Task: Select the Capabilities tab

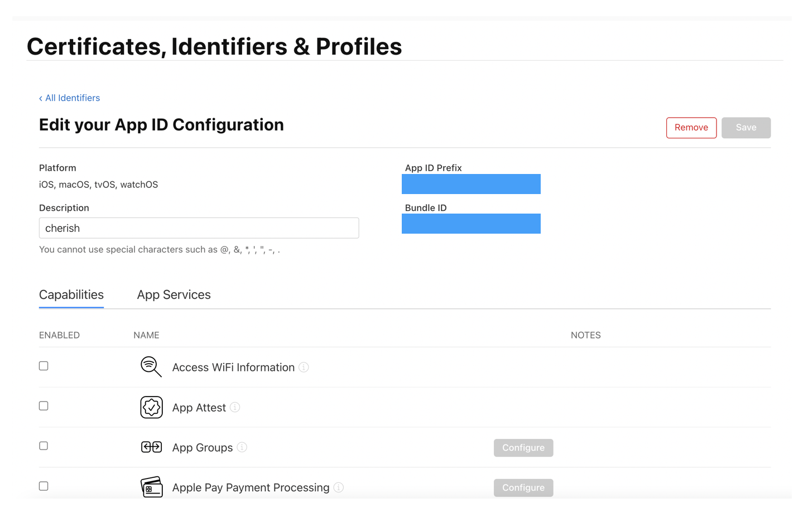Action: pyautogui.click(x=71, y=295)
